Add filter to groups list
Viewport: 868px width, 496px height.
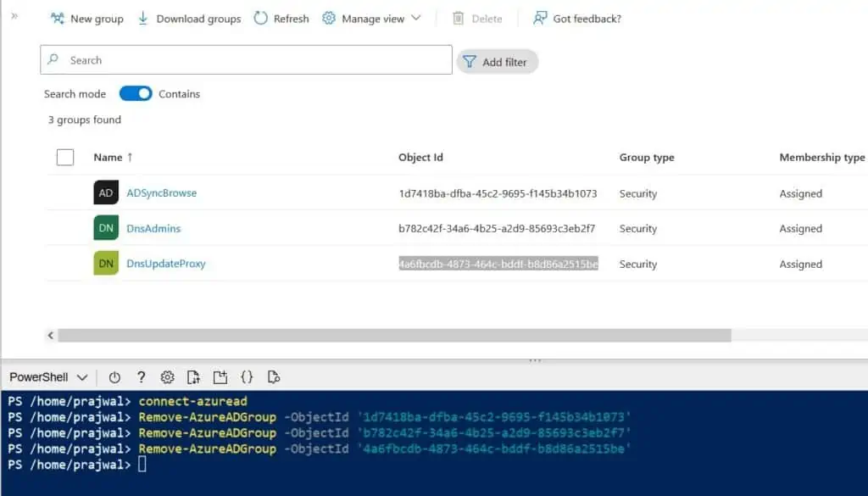[x=497, y=61]
